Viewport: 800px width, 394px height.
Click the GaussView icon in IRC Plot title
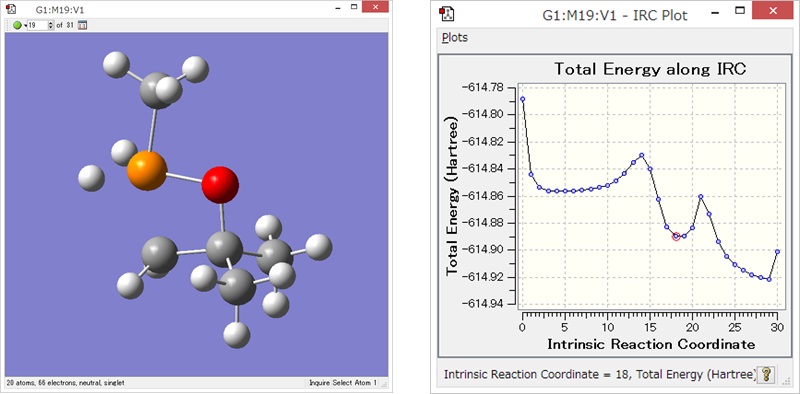(x=447, y=14)
